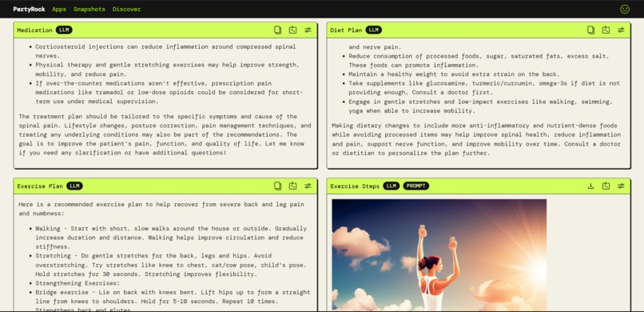Open edit settings sliders for the Exercise Plan widget
Image resolution: width=644 pixels, height=312 pixels.
[x=308, y=186]
